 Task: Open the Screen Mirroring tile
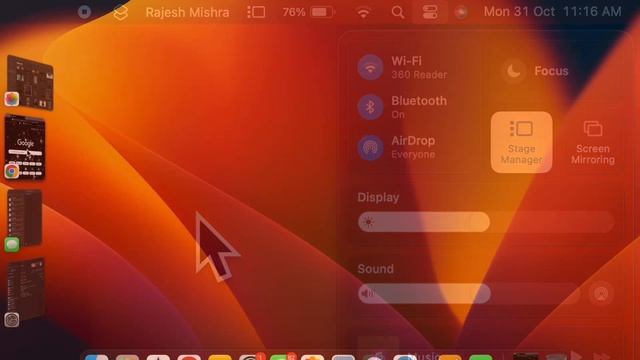(593, 142)
